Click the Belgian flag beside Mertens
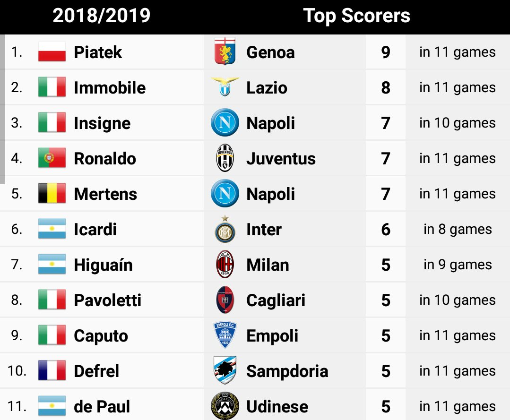510x420 pixels. coord(52,193)
